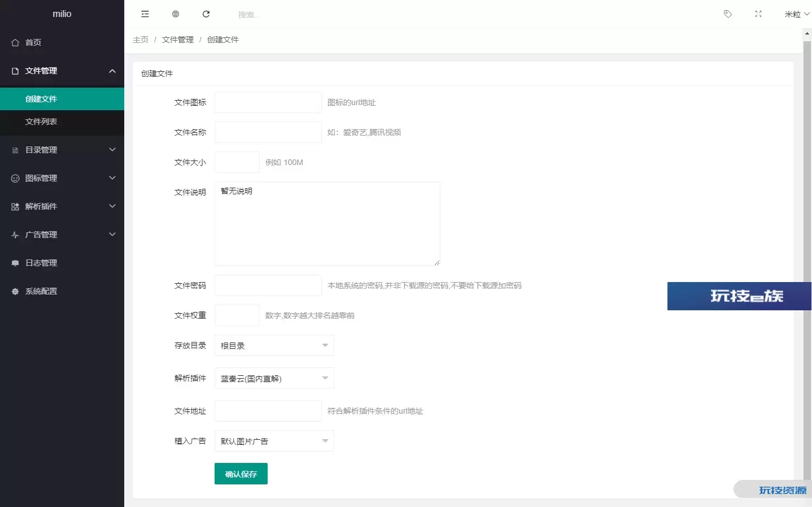Toggle fullscreen mode icon
This screenshot has height=507, width=812.
[x=758, y=14]
